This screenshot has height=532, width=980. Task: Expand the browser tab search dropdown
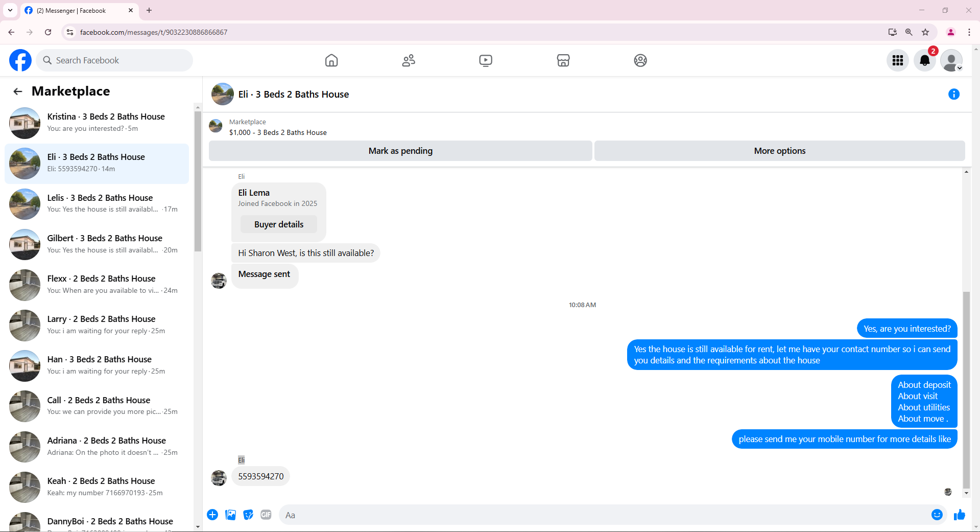coord(10,10)
